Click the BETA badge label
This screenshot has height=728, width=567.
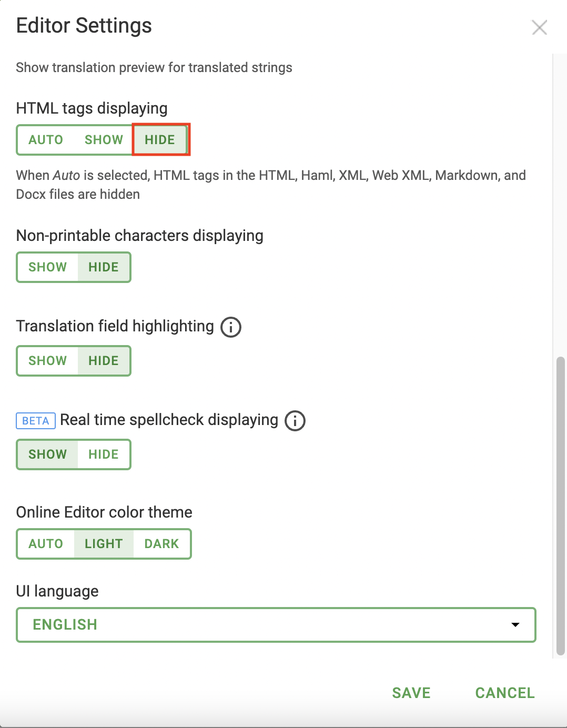tap(36, 421)
